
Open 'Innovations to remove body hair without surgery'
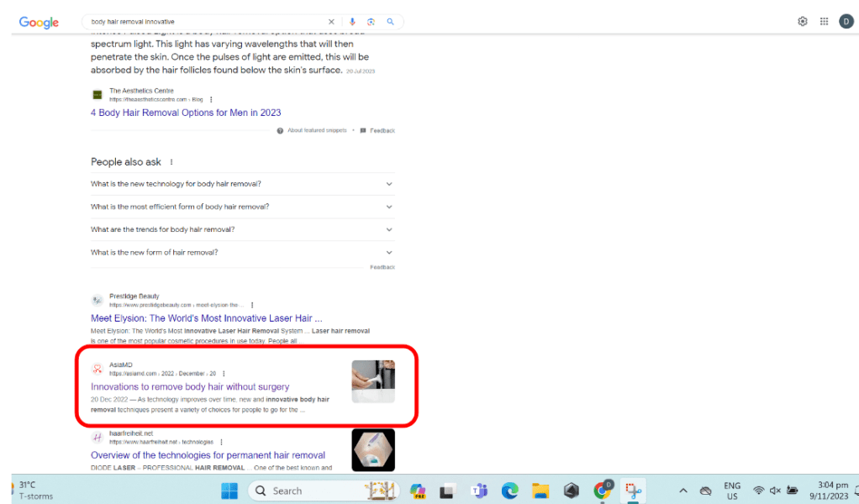point(190,387)
